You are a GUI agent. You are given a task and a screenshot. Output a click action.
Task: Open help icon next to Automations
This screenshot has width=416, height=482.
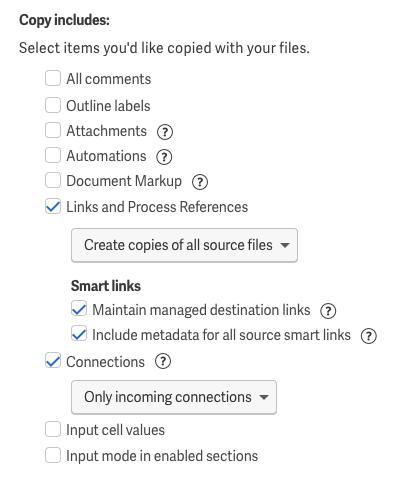pos(164,157)
